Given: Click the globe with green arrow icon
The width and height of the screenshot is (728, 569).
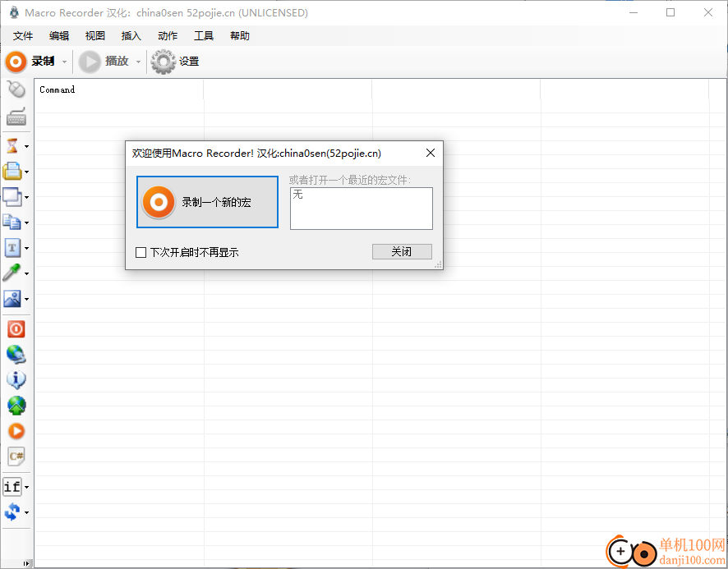Looking at the screenshot, I should pyautogui.click(x=16, y=405).
